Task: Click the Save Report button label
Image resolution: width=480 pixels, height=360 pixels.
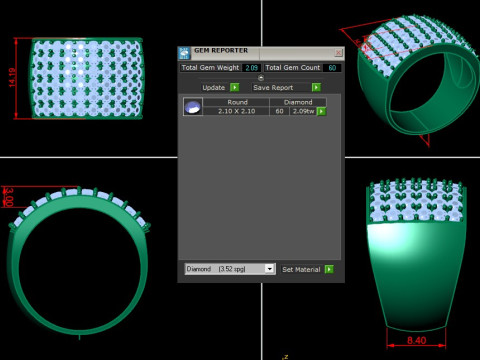Action: click(273, 88)
